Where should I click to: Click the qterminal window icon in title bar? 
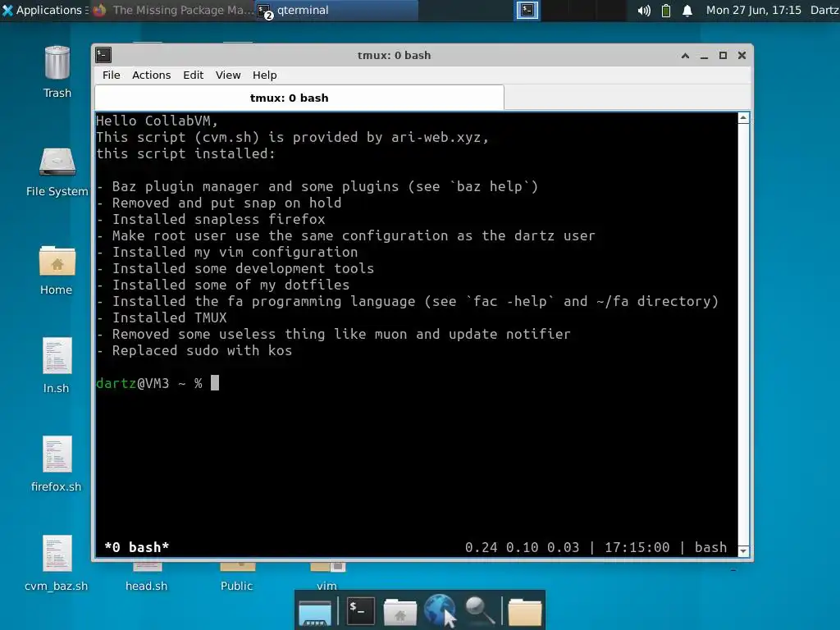click(x=103, y=55)
